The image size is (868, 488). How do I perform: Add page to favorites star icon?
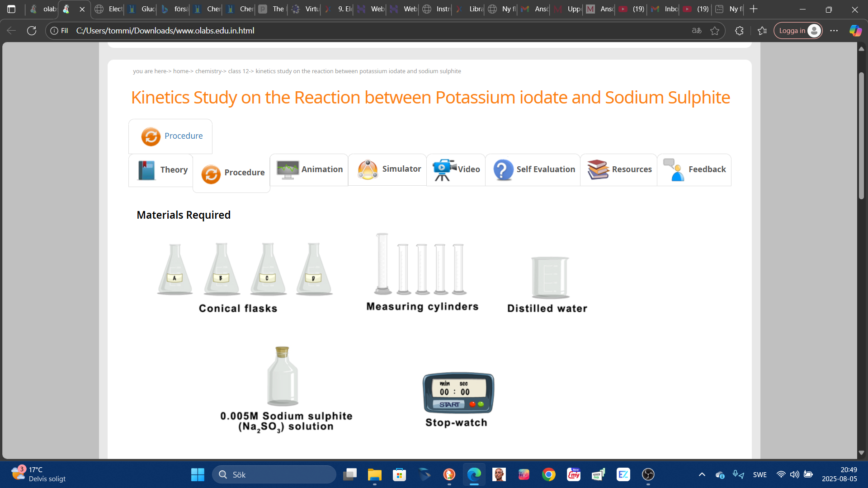[715, 31]
